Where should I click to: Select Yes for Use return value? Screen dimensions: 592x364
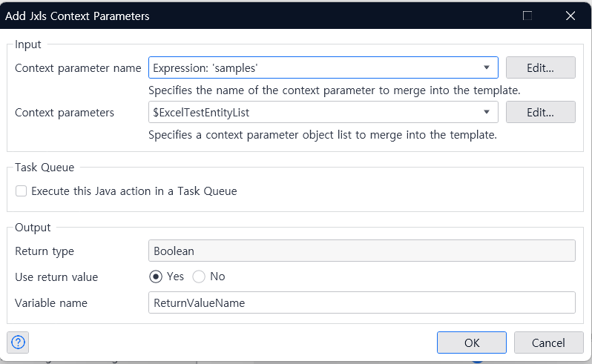coord(156,277)
